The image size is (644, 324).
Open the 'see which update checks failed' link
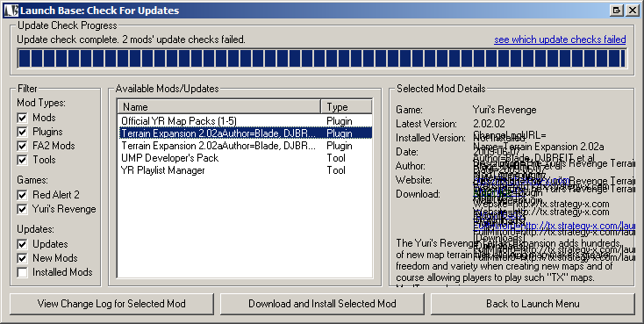pyautogui.click(x=560, y=40)
